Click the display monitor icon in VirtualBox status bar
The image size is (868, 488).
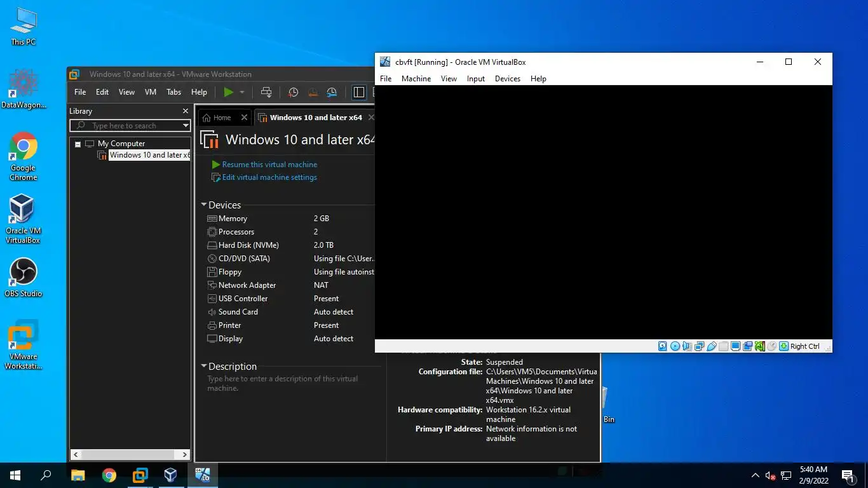point(735,346)
